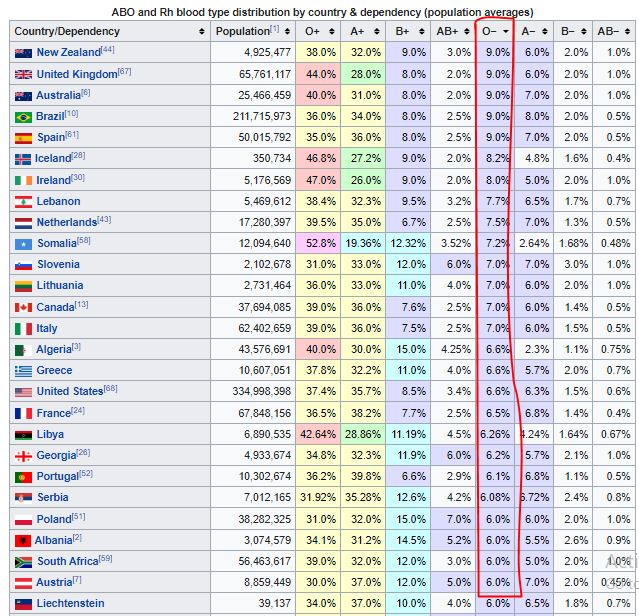Viewport: 639px width, 616px height.
Task: Sort by B− column arrows
Action: (584, 31)
